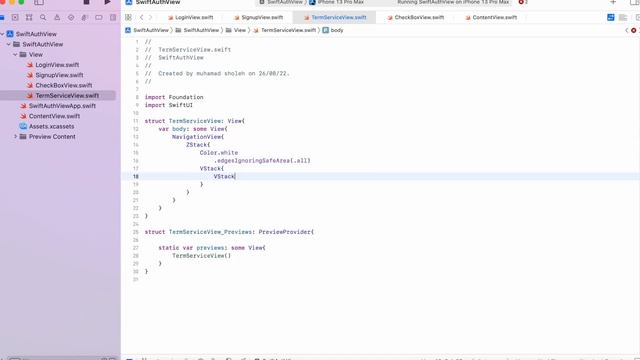Go back in editor history
This screenshot has width=640, height=360.
click(x=142, y=17)
